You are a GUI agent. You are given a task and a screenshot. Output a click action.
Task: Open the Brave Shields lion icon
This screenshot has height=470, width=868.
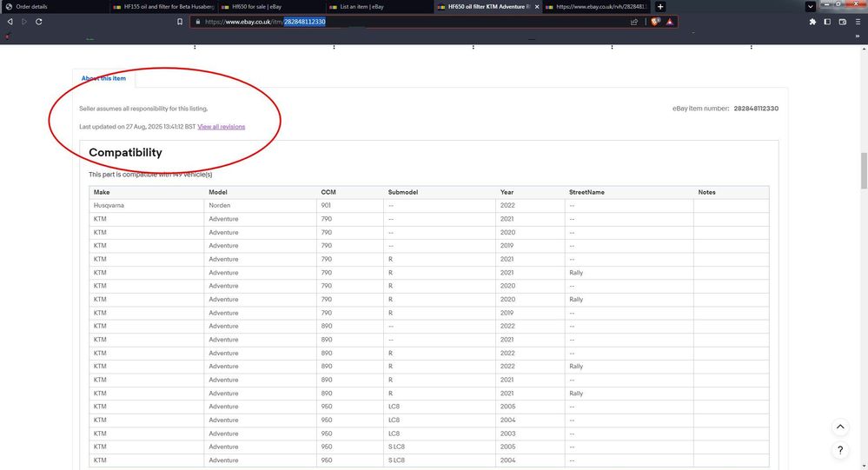(x=655, y=22)
